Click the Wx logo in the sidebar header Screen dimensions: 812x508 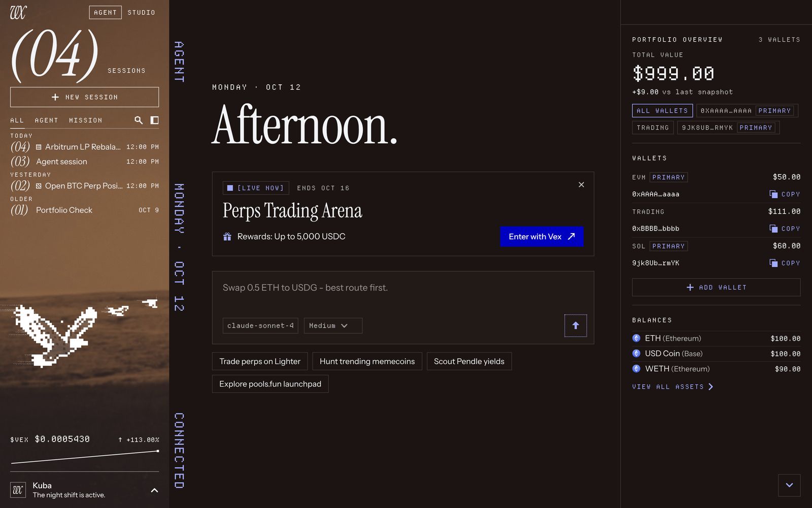(18, 12)
